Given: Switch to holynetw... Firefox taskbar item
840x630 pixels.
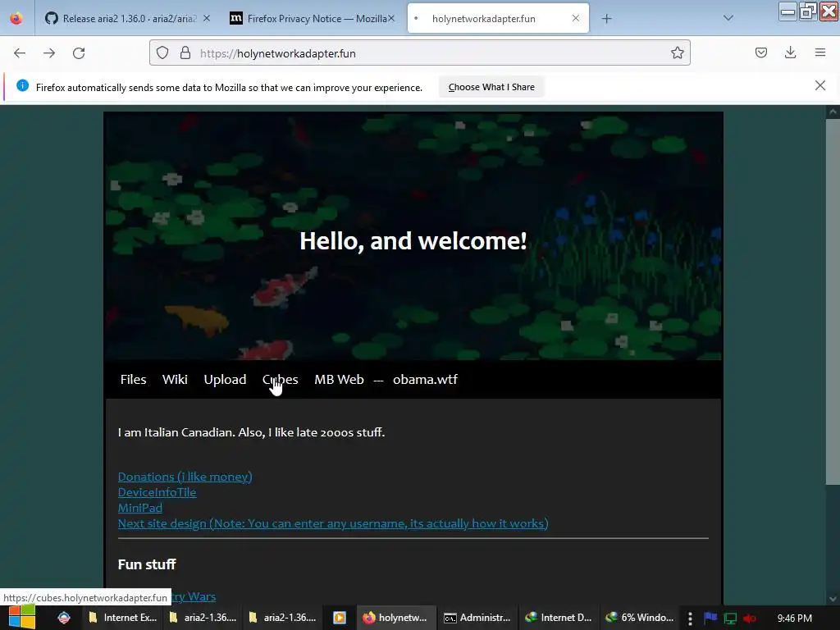Looking at the screenshot, I should [395, 618].
